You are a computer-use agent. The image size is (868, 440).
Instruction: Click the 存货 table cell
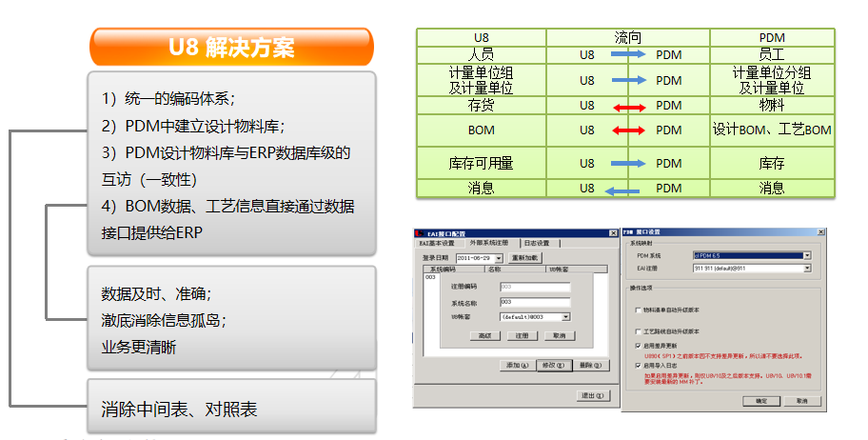point(481,106)
